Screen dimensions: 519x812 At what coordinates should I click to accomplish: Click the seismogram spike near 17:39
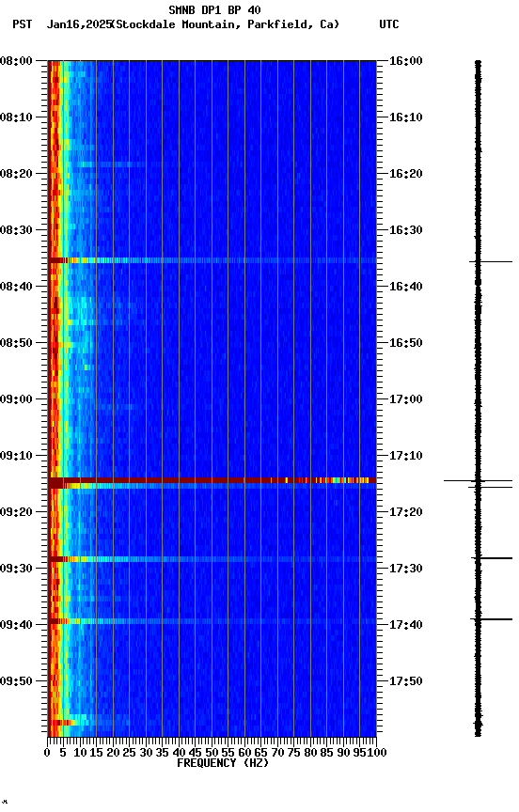tap(491, 618)
